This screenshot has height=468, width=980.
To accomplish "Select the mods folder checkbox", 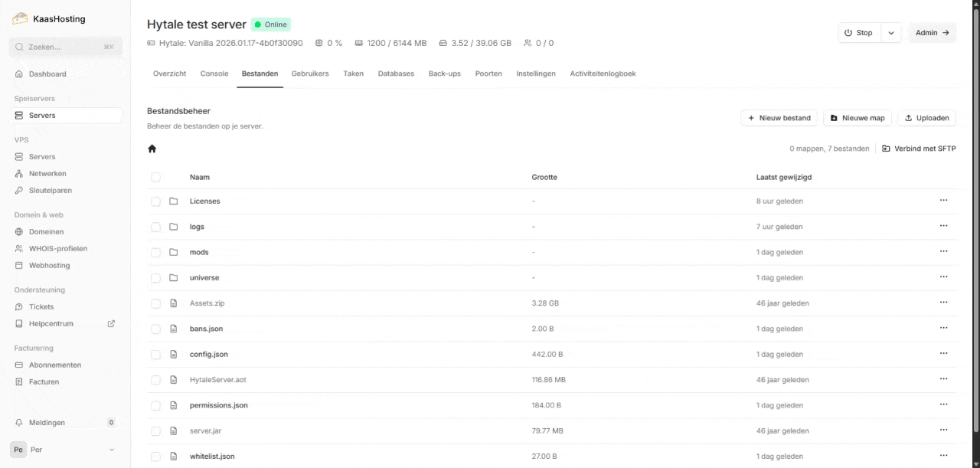I will click(155, 252).
